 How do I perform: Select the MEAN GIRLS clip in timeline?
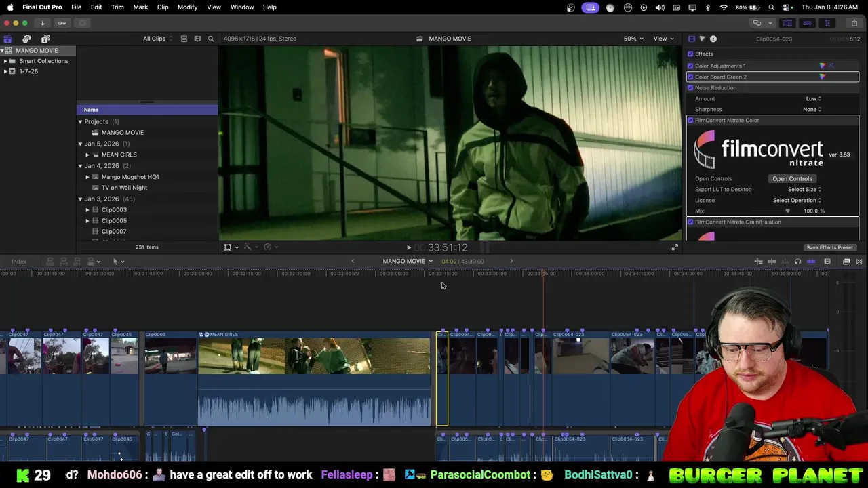(x=315, y=379)
